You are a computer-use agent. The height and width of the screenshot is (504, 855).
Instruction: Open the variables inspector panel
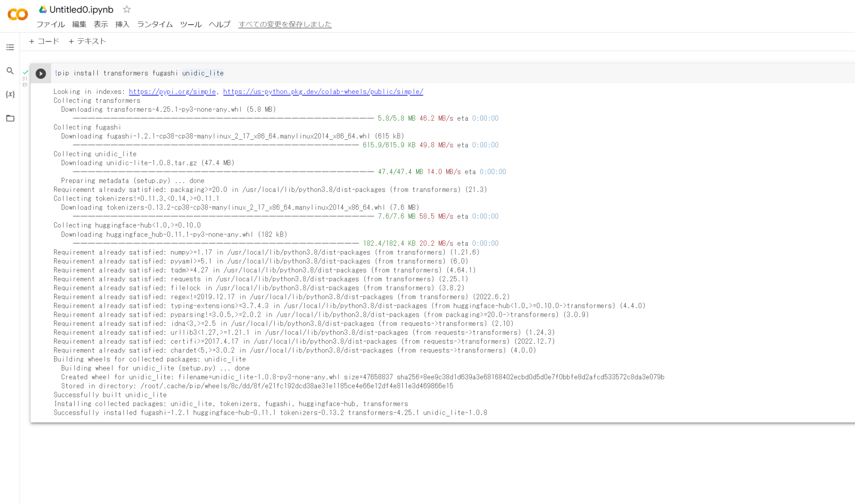10,94
